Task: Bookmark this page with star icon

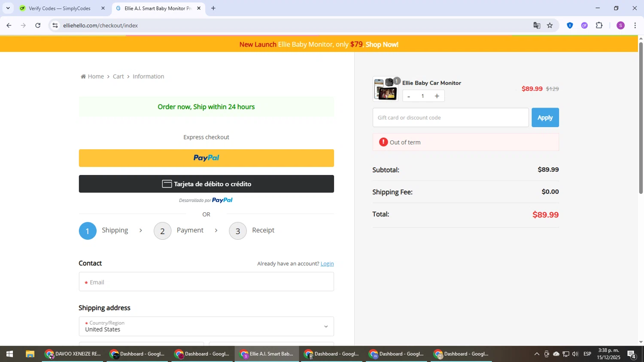Action: (550, 26)
